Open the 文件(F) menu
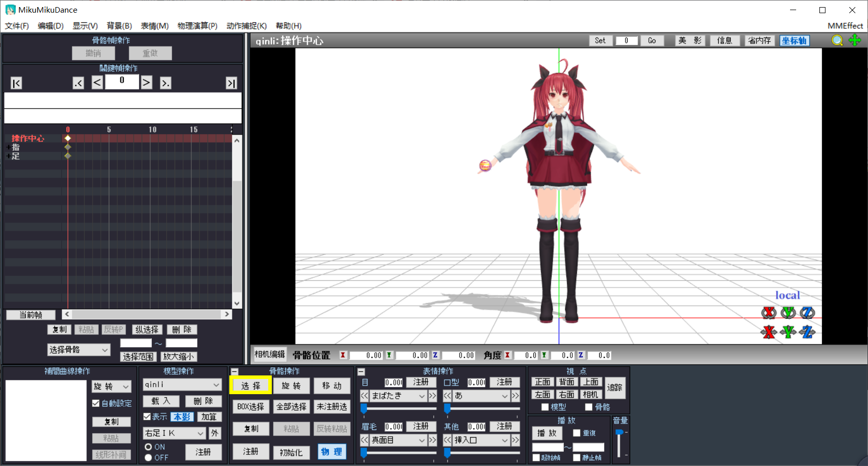Viewport: 868px width, 466px height. tap(17, 26)
